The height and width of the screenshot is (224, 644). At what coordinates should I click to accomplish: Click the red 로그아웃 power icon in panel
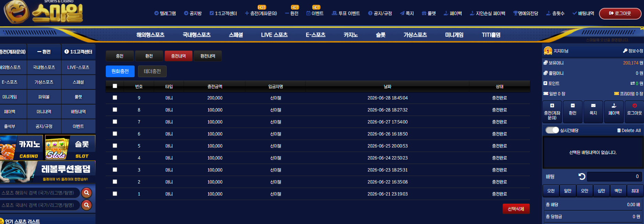pos(634,106)
